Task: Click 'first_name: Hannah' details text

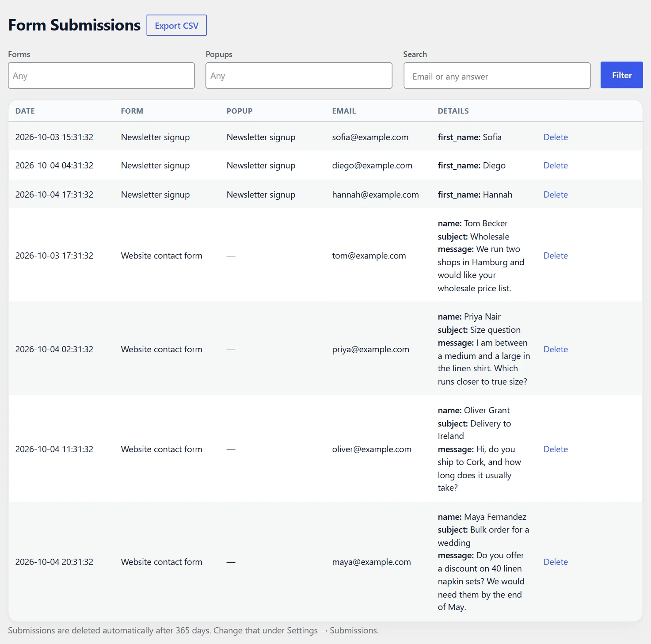Action: pos(475,194)
